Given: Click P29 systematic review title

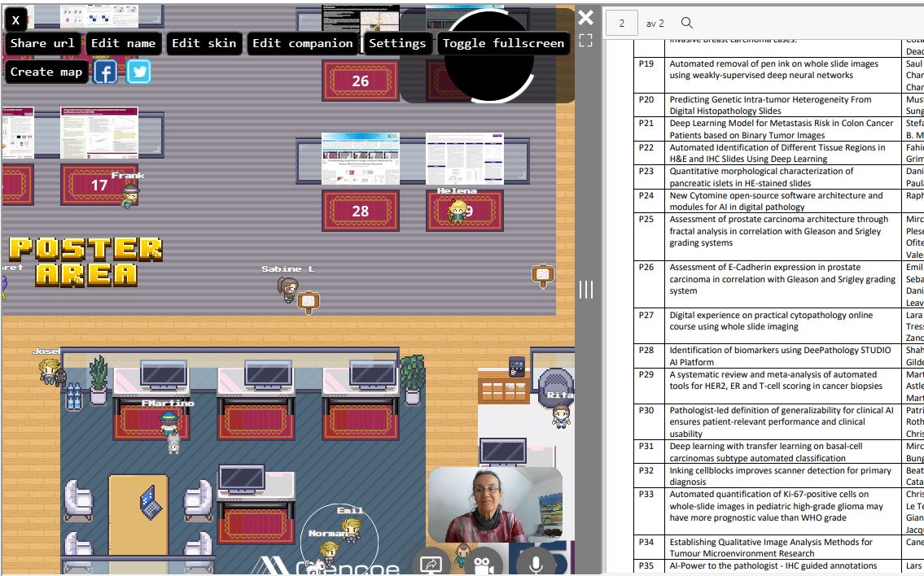Looking at the screenshot, I should [x=776, y=381].
